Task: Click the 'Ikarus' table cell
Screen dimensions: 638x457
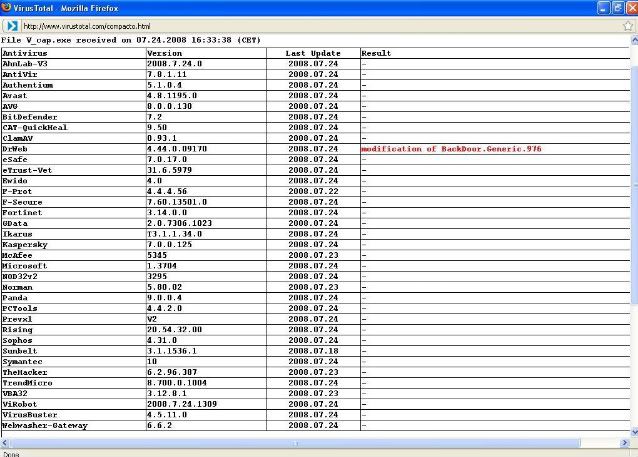Action: tap(74, 234)
